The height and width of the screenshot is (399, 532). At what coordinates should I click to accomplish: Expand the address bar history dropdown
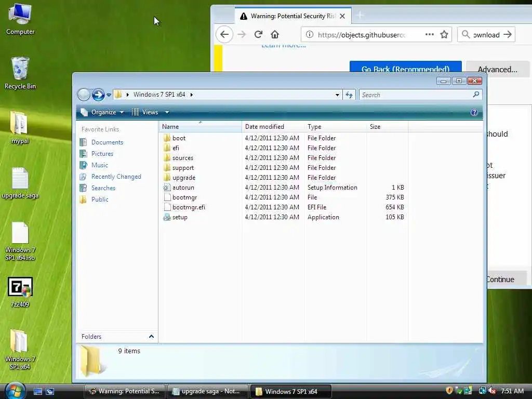[337, 95]
